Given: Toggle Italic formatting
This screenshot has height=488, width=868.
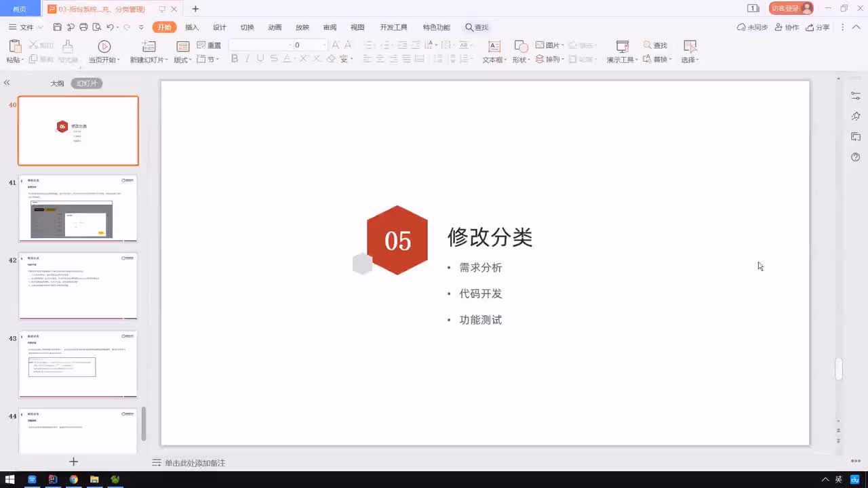Looking at the screenshot, I should coord(248,59).
